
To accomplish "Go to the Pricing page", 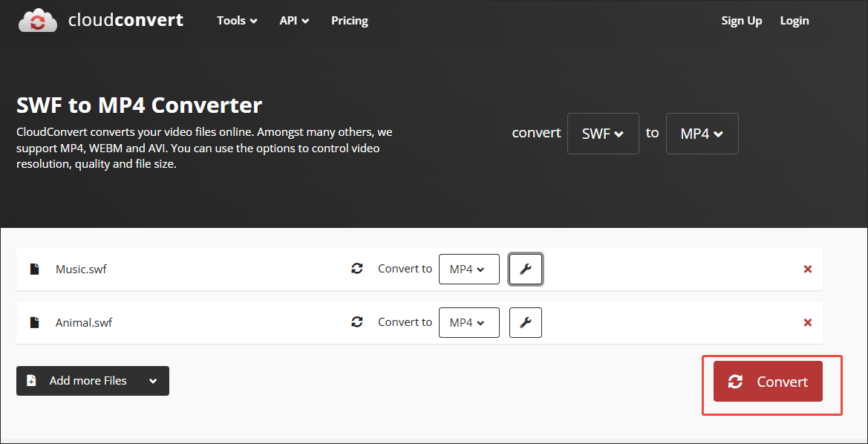I will [349, 20].
